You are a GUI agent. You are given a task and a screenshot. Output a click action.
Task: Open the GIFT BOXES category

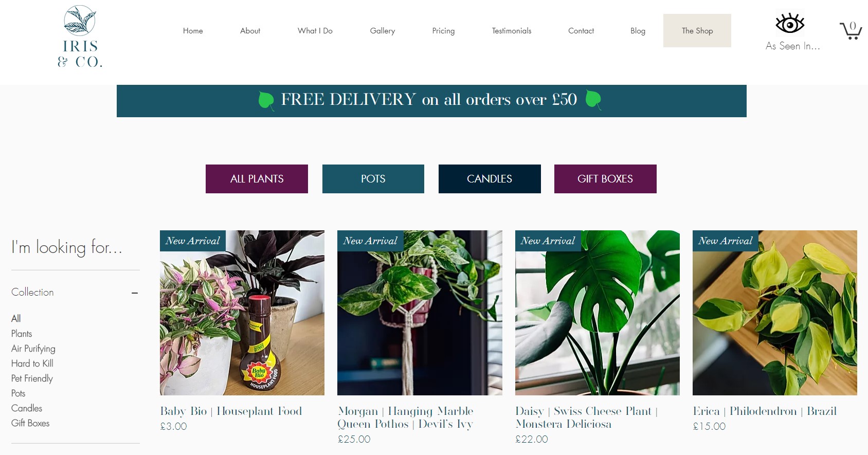click(x=605, y=179)
